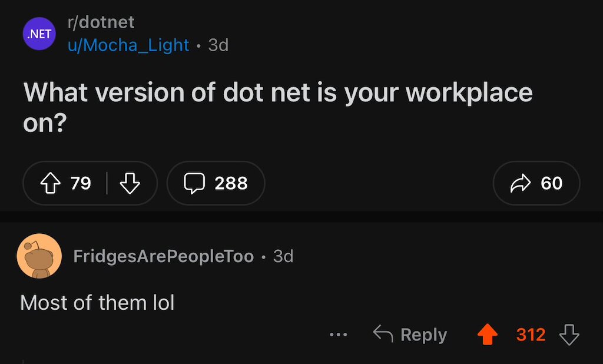Viewport: 603px width, 364px height.
Task: Click the .NET subreddit avatar icon
Action: click(39, 34)
